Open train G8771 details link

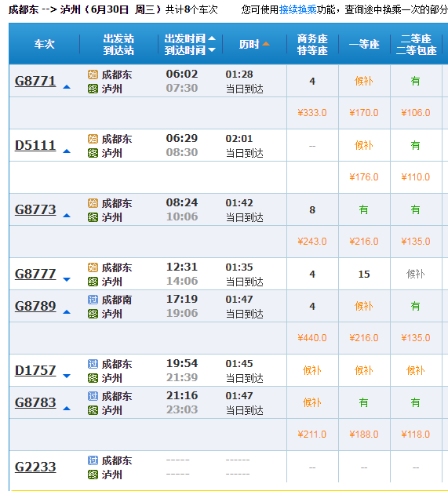coord(35,81)
